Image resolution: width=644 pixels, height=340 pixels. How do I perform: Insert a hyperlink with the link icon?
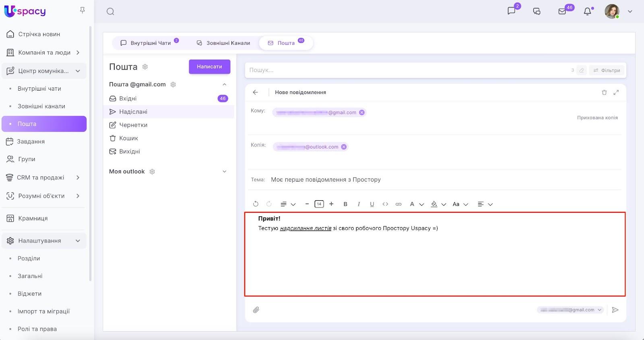[398, 204]
